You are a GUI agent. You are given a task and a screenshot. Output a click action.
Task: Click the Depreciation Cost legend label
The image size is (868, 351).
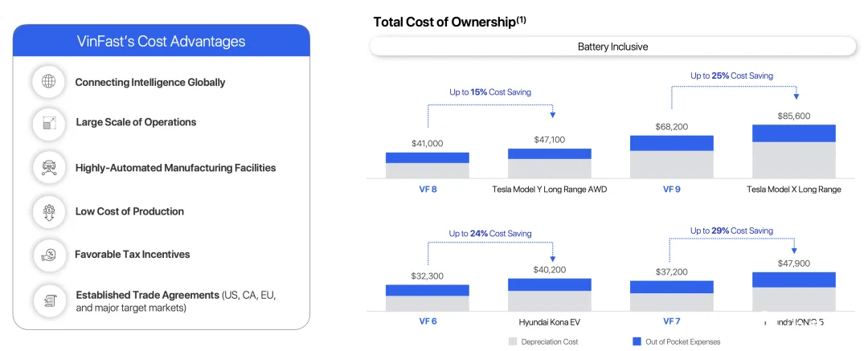click(550, 341)
